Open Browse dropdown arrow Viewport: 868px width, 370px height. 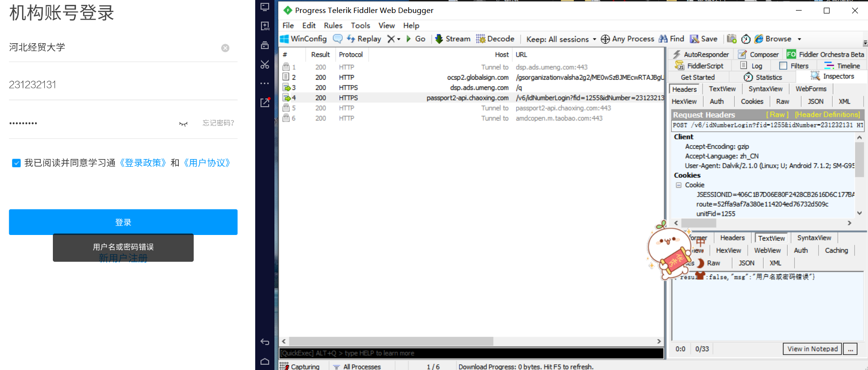pyautogui.click(x=799, y=39)
